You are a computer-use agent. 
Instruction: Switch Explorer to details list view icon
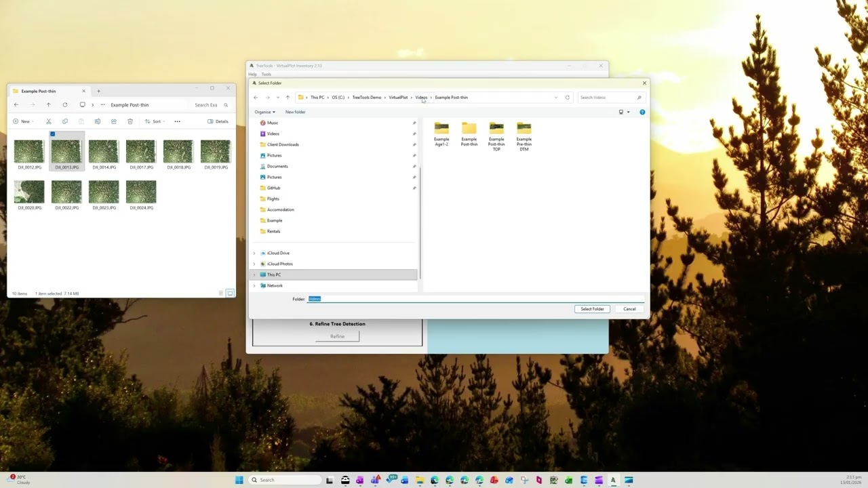click(x=221, y=293)
